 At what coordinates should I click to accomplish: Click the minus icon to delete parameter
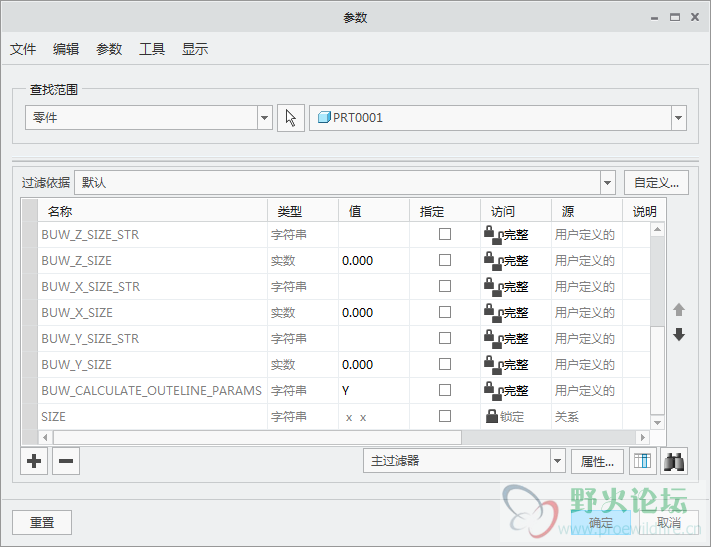(66, 461)
